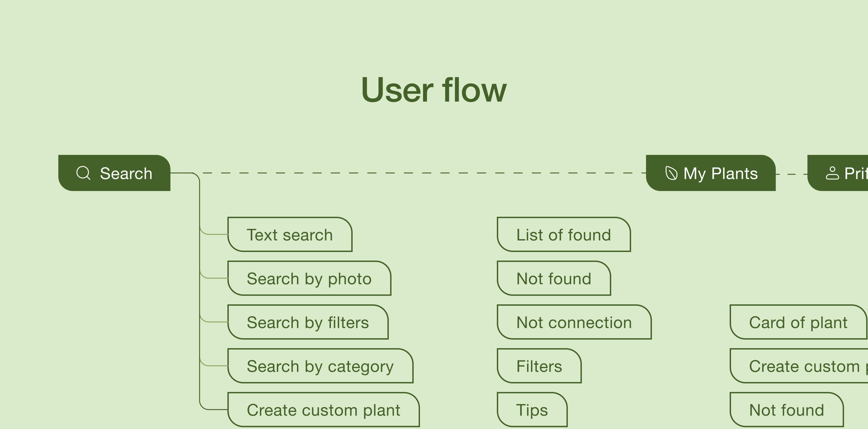Click the User flow title
This screenshot has height=429, width=868.
click(434, 90)
